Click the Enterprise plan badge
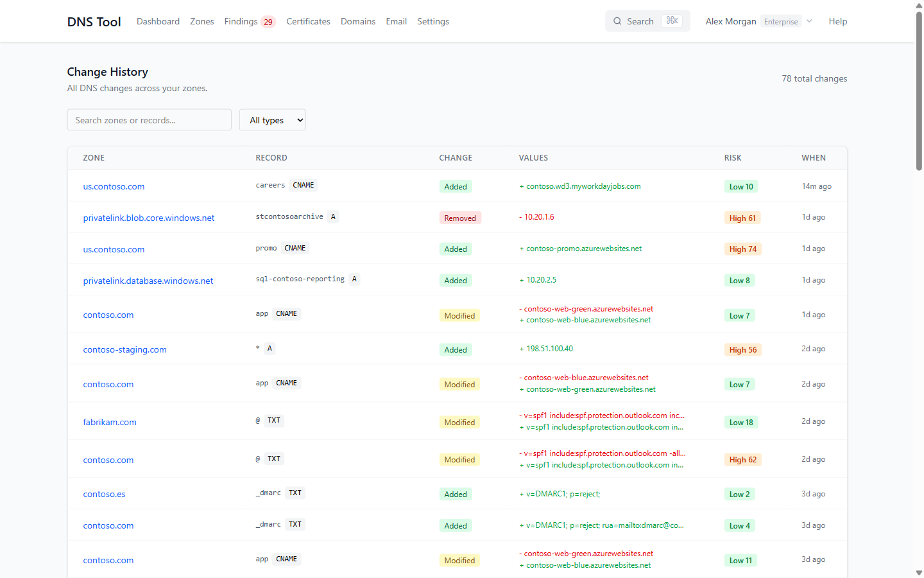The image size is (924, 578). 781,21
